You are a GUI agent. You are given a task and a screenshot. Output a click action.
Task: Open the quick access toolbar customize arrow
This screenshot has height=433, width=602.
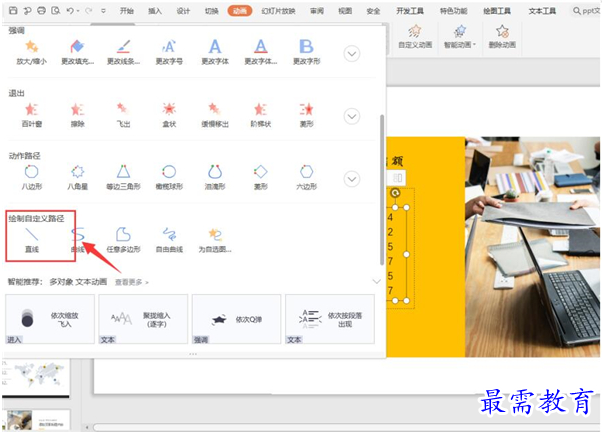pyautogui.click(x=103, y=11)
